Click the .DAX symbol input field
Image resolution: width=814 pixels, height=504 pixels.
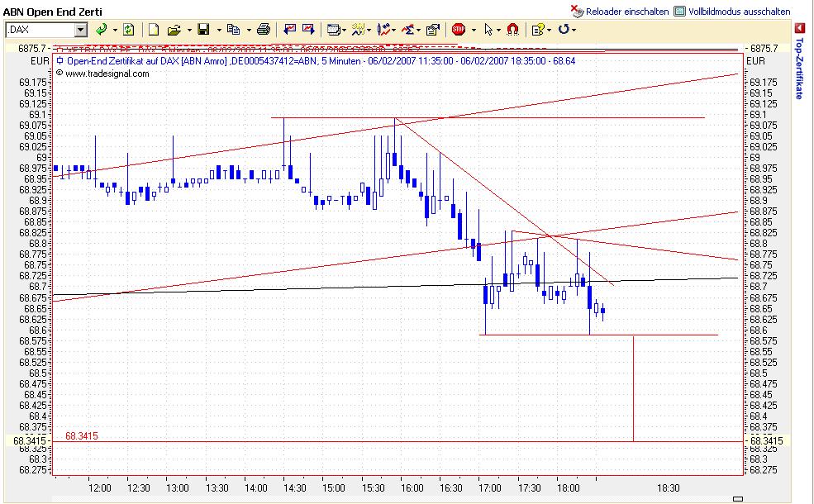[x=40, y=30]
